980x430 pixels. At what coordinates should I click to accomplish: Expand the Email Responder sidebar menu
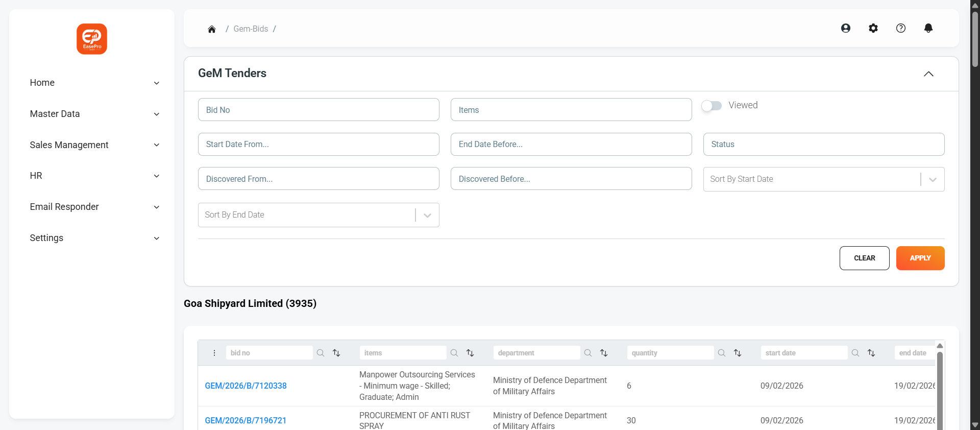coord(94,207)
